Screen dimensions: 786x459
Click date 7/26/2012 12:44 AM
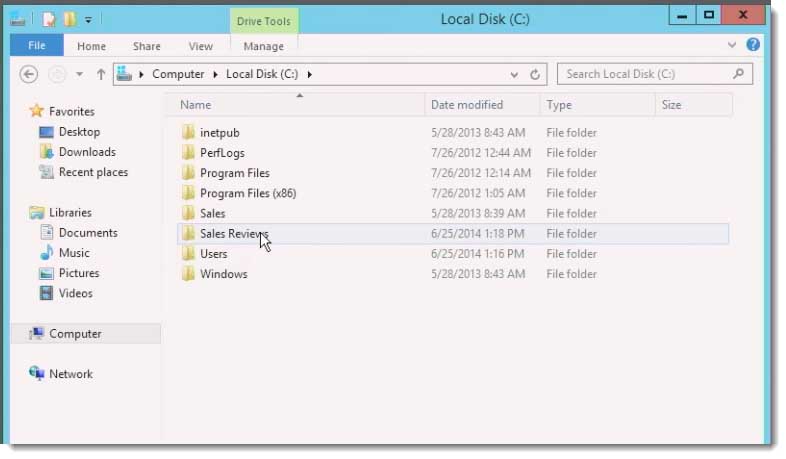click(x=481, y=153)
